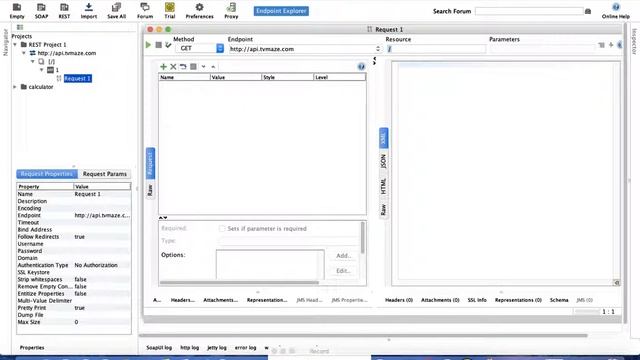Click the plus icon next to Parameters
This screenshot has height=360, width=640.
click(x=611, y=45)
